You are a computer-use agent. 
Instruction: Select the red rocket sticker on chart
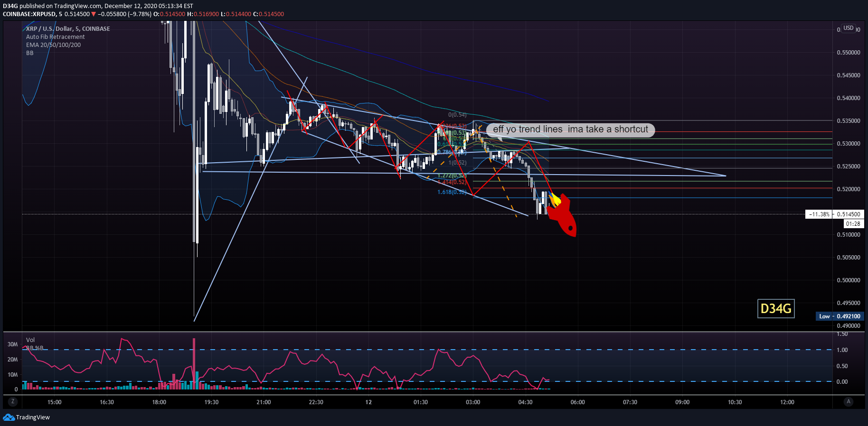pyautogui.click(x=563, y=214)
